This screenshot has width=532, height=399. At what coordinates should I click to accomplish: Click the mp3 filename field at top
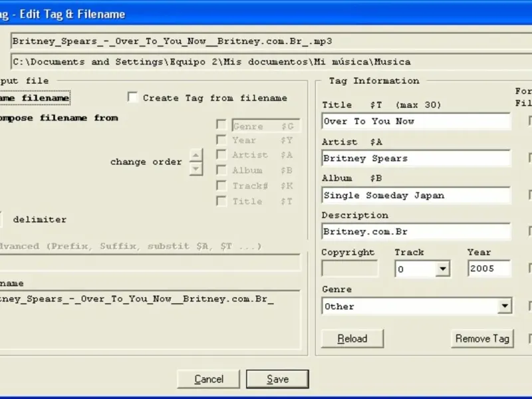[271, 41]
